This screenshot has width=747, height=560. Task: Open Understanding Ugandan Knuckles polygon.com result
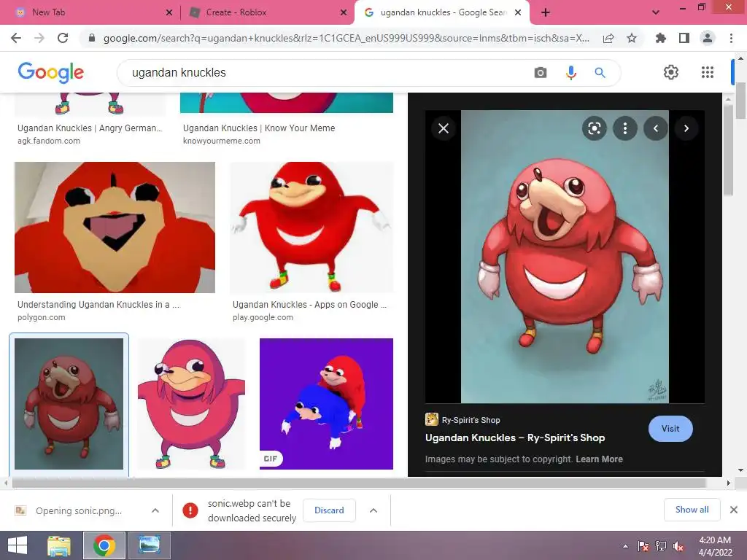pos(98,304)
